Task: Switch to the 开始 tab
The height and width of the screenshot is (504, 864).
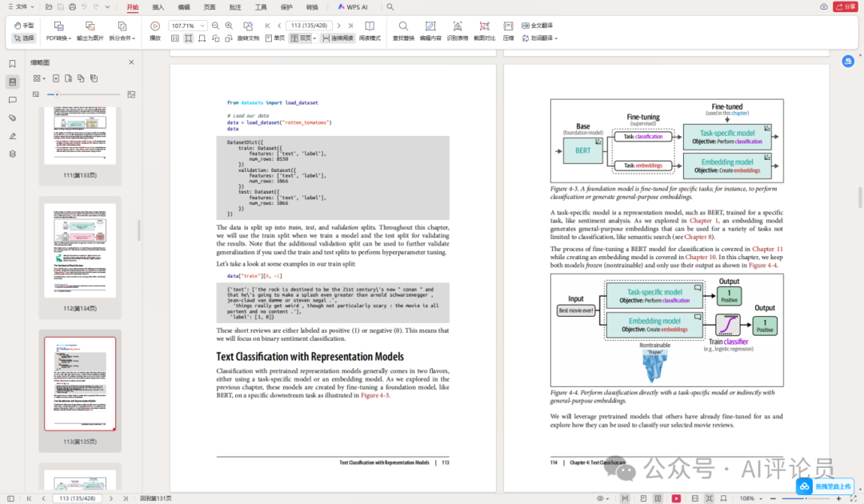Action: click(x=133, y=7)
